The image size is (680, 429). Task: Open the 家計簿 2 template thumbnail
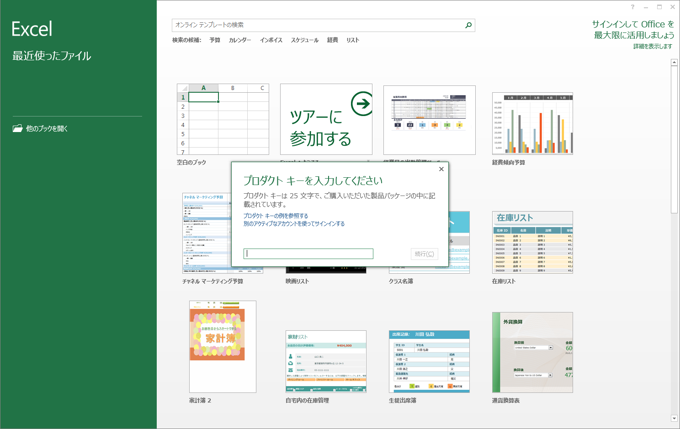(223, 347)
